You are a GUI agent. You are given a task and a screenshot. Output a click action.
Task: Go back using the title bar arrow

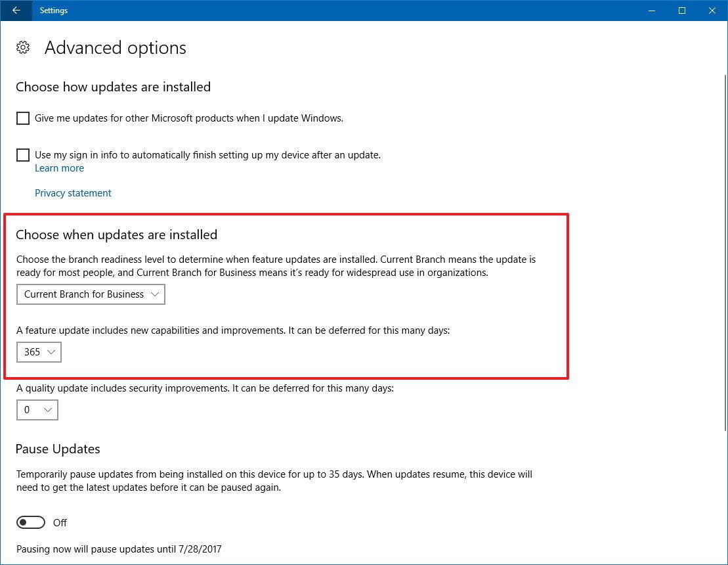(x=16, y=11)
